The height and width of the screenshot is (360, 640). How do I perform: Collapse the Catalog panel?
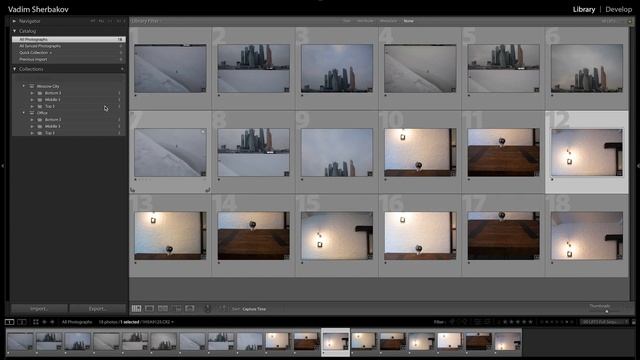(x=14, y=31)
